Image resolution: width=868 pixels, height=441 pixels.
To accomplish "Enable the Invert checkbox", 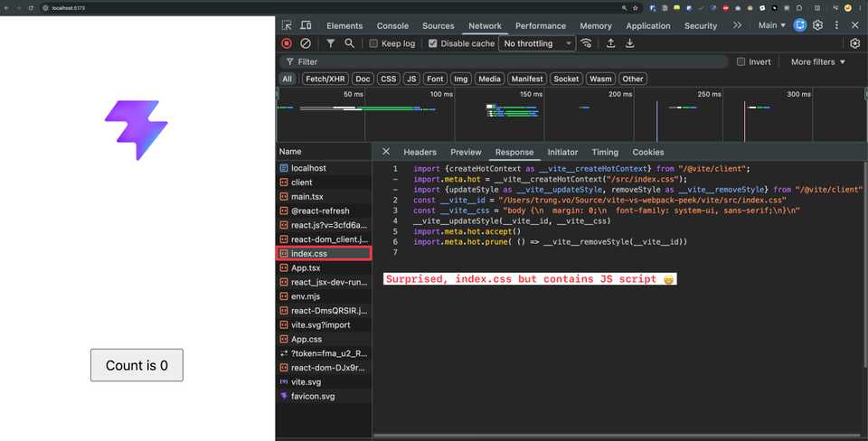I will tap(741, 62).
